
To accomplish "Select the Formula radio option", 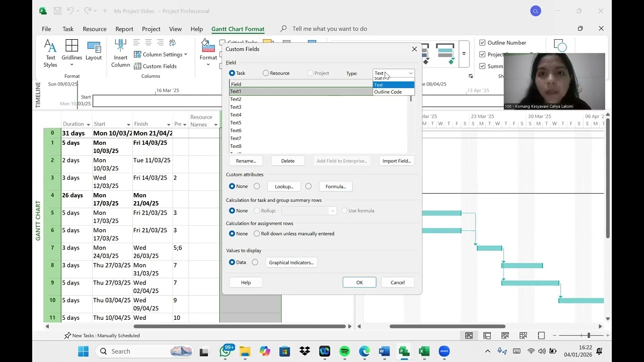I will click(x=308, y=187).
